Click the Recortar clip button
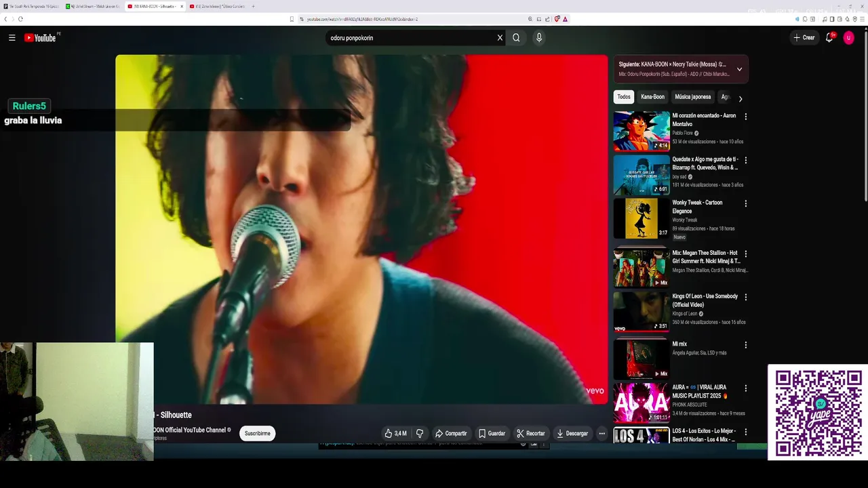The image size is (868, 488). tap(530, 433)
